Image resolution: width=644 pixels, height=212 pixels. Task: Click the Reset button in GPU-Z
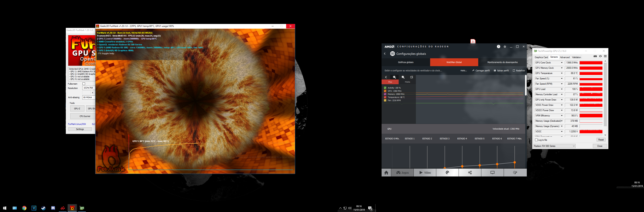(x=601, y=140)
